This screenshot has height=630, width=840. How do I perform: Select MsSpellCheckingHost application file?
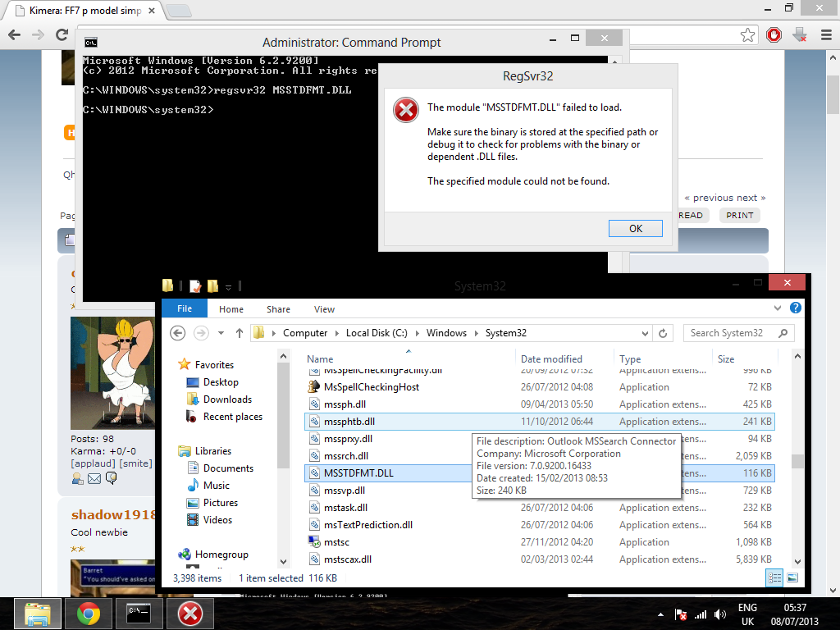(540, 387)
